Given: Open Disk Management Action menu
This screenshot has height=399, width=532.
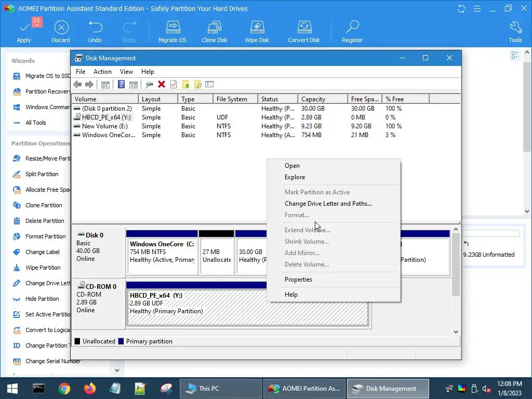Looking at the screenshot, I should [102, 72].
